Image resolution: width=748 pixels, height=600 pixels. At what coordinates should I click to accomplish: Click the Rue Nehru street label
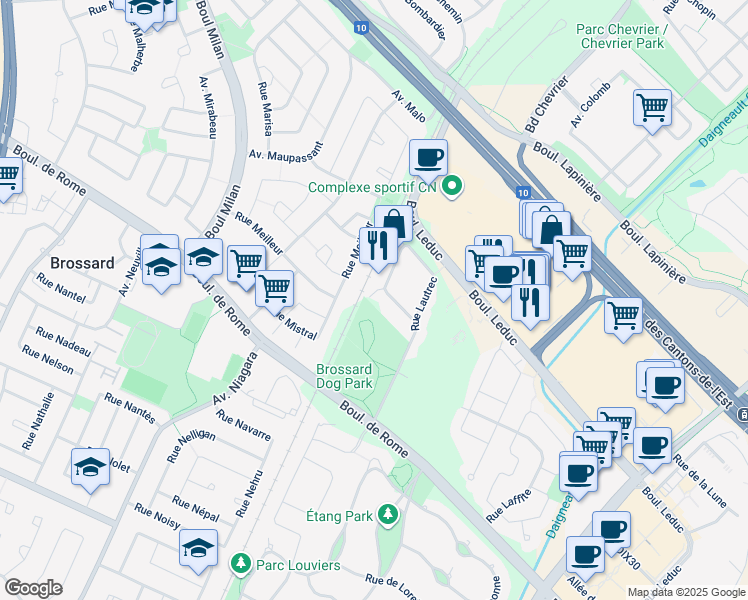pyautogui.click(x=249, y=494)
